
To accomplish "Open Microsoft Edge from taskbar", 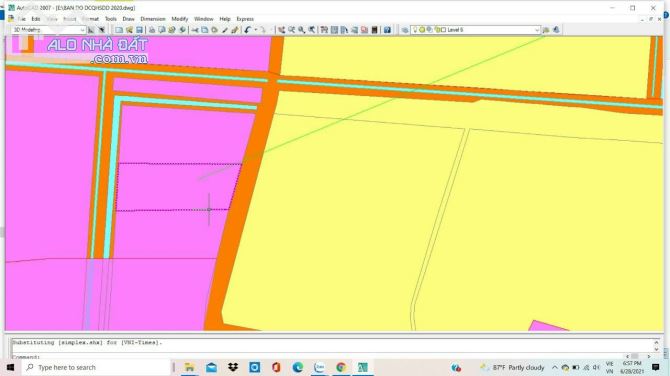I will pos(298,367).
